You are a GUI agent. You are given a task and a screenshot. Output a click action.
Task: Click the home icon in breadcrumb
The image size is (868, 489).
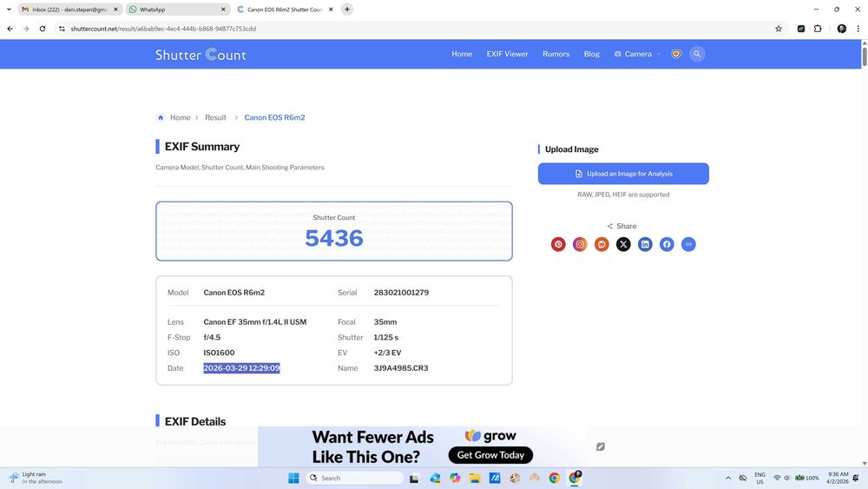coord(161,117)
